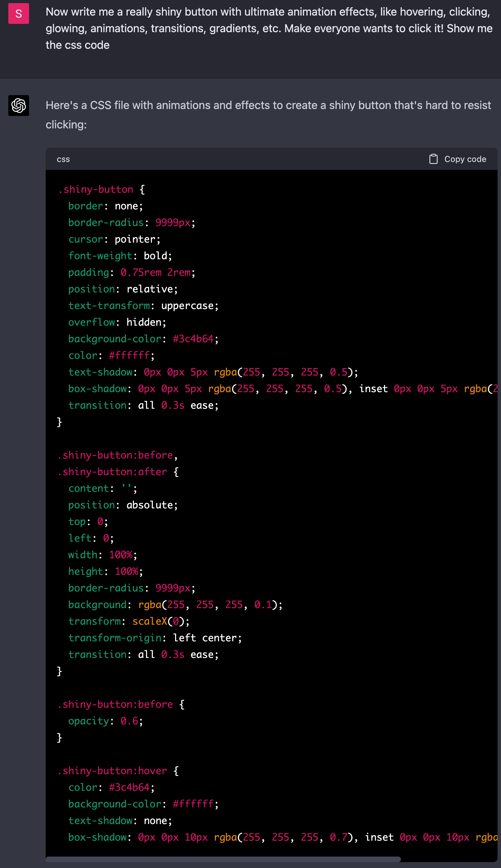Click the transform-origin: left center line
This screenshot has width=501, height=868.
155,638
